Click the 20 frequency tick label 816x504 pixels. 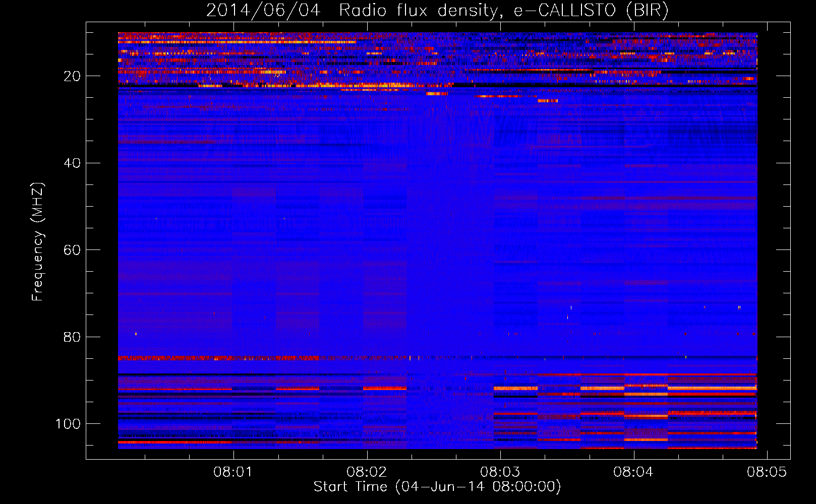coord(72,76)
